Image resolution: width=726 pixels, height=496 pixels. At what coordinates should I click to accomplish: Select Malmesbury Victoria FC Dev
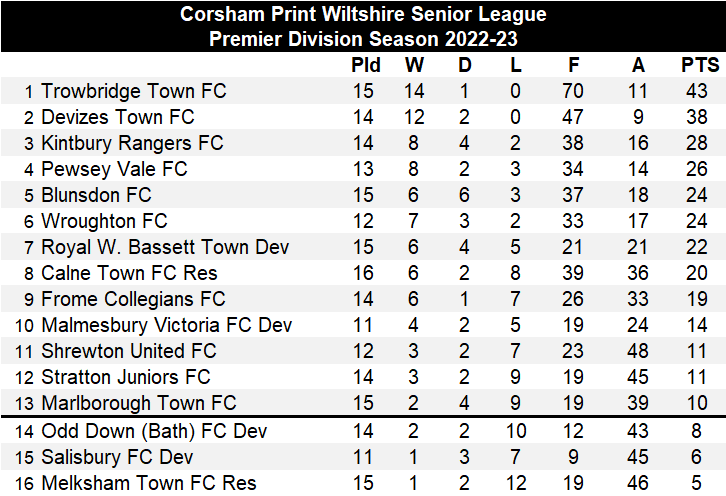167,325
